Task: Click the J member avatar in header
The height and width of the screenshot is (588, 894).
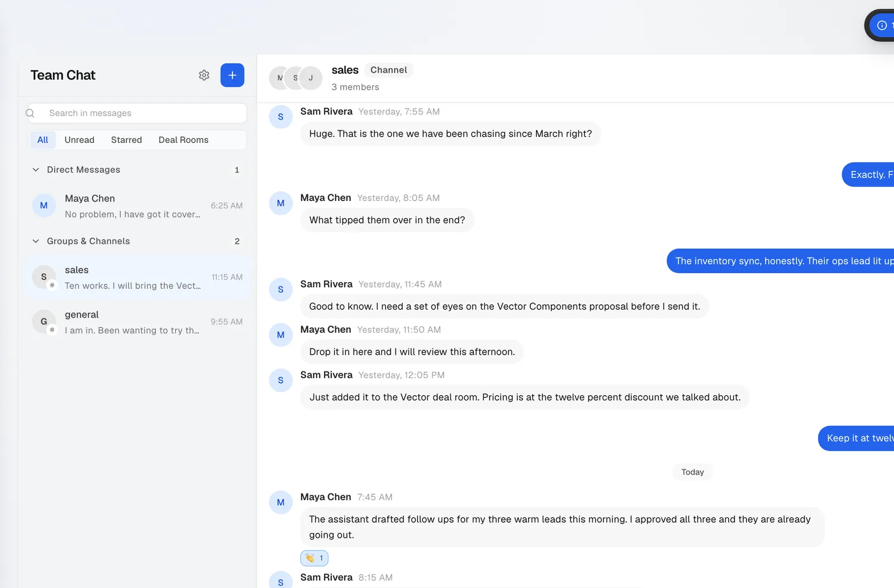Action: click(311, 78)
